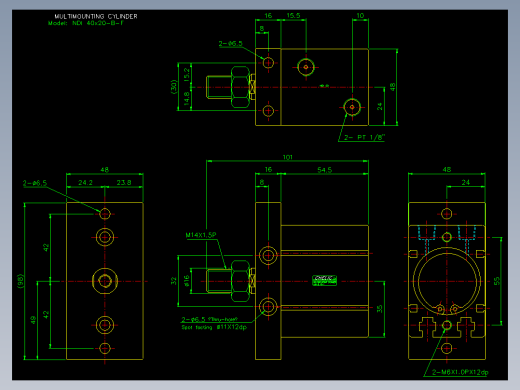Click the 55 dimension value

[x=497, y=281]
